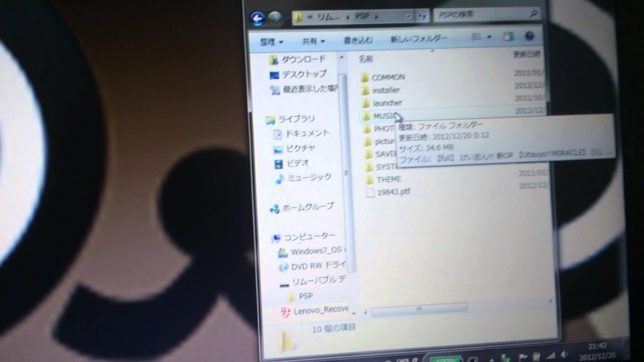Select the SYSTEM folder icon
This screenshot has width=644, height=362.
(x=368, y=167)
